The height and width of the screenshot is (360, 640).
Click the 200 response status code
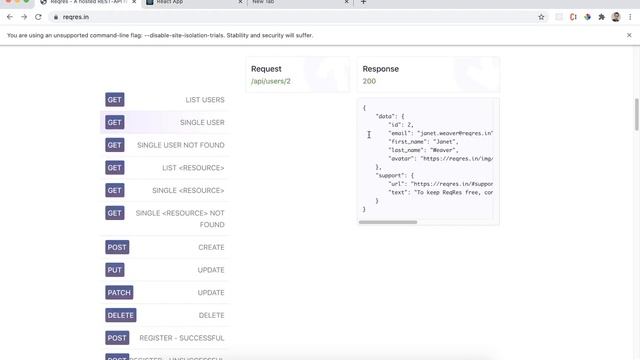click(x=369, y=81)
